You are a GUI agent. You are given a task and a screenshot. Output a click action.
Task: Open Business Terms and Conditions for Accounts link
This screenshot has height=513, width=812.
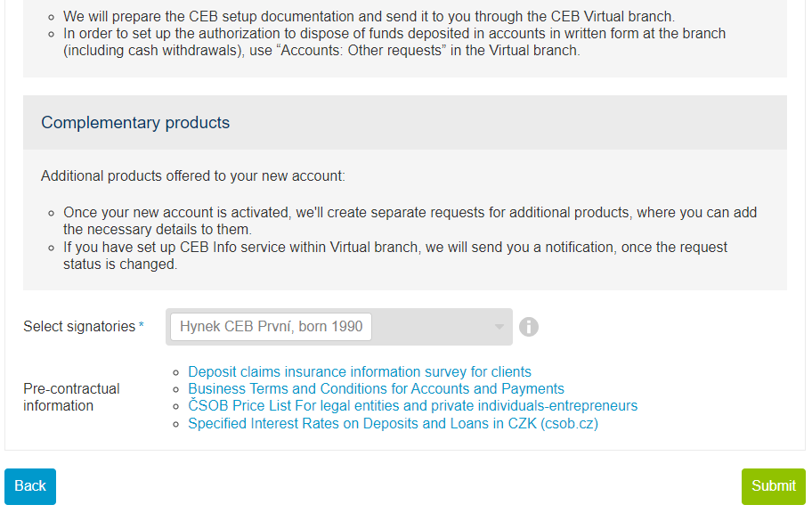tap(376, 388)
